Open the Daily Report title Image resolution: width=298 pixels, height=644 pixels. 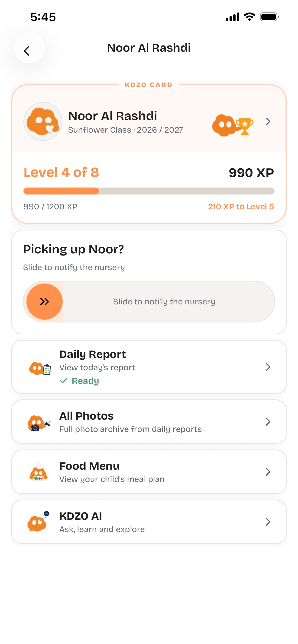pos(93,354)
